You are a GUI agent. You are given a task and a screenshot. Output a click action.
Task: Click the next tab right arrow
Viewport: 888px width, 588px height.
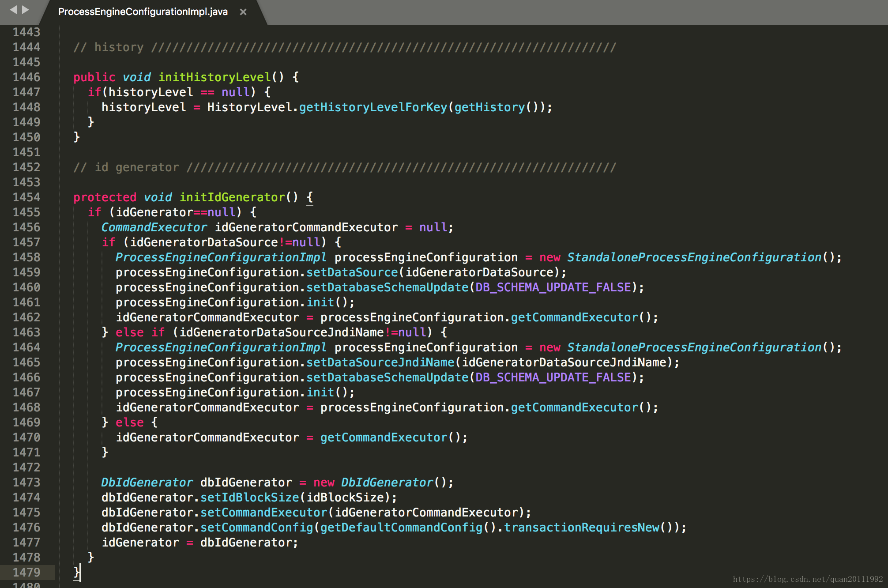pos(26,10)
